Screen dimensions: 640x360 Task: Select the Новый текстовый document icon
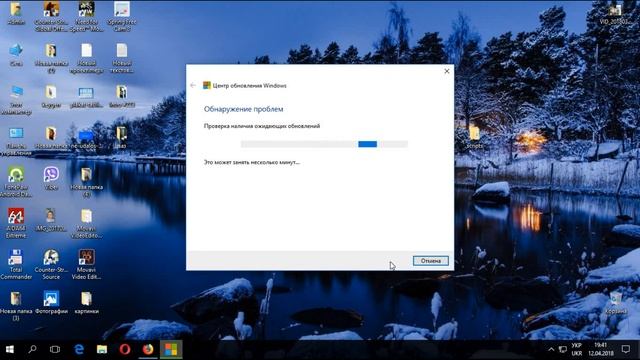(x=122, y=58)
